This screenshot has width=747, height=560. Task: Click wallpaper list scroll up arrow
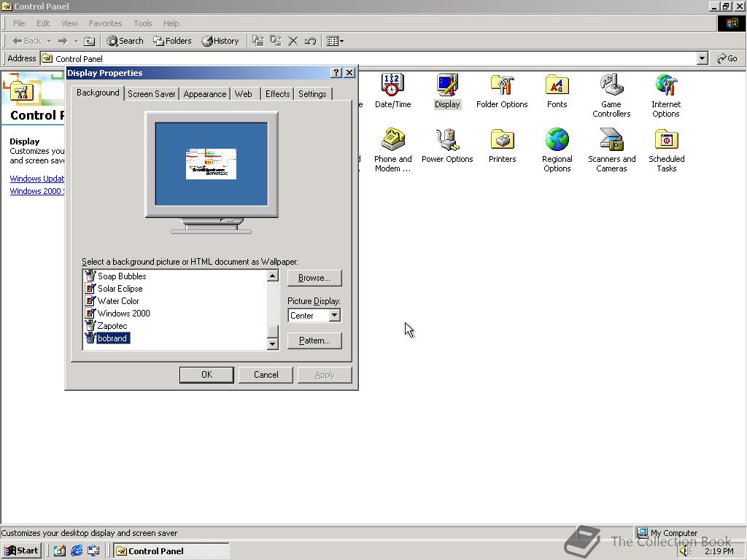point(273,276)
